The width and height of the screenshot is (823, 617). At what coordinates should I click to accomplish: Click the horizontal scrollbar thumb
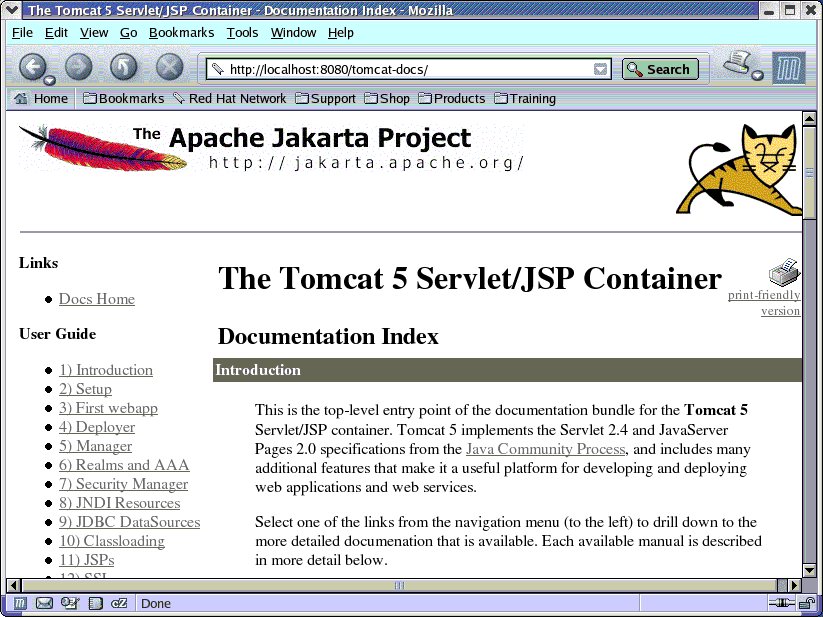[399, 584]
